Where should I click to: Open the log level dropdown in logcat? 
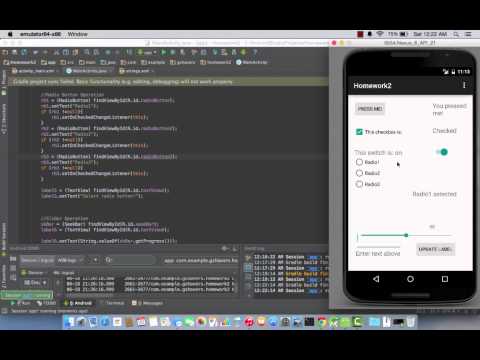(70, 260)
